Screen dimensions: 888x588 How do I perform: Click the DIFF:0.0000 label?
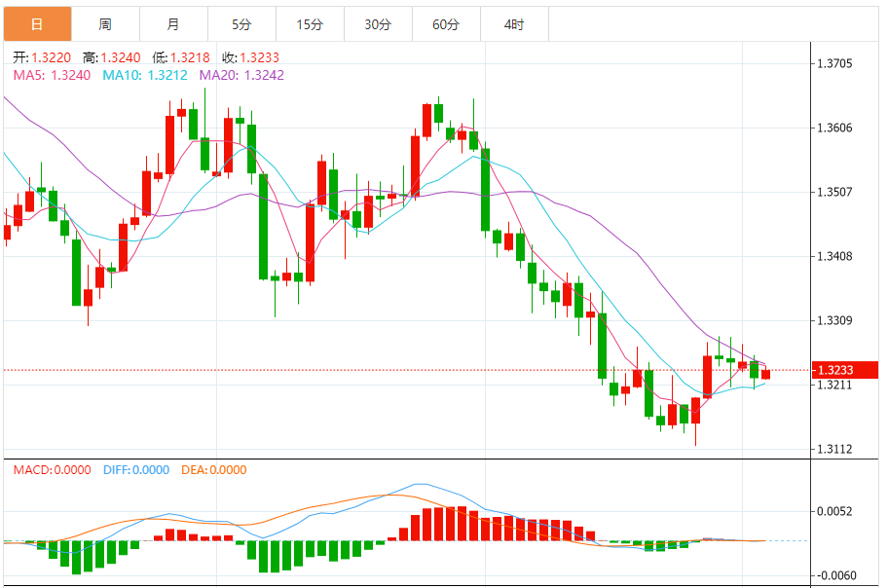click(x=136, y=470)
